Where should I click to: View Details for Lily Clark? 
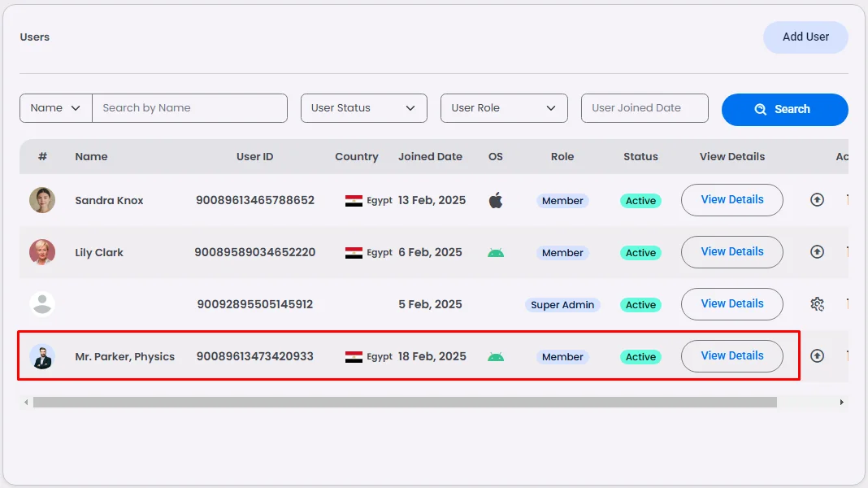(731, 252)
